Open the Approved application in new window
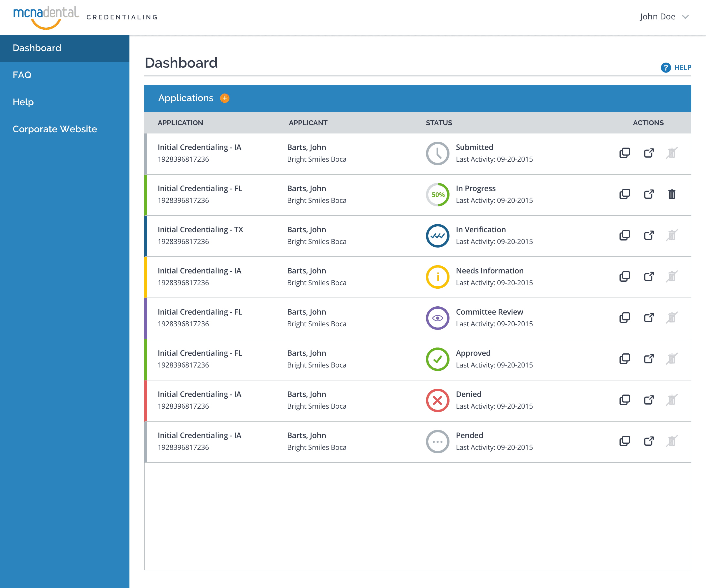Screen dimensions: 706x588 pyautogui.click(x=649, y=359)
